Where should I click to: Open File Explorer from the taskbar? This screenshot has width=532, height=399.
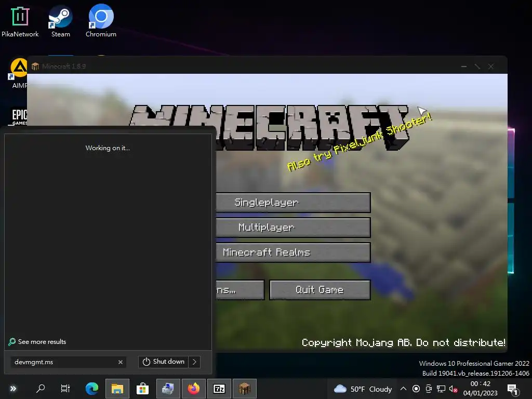click(117, 389)
